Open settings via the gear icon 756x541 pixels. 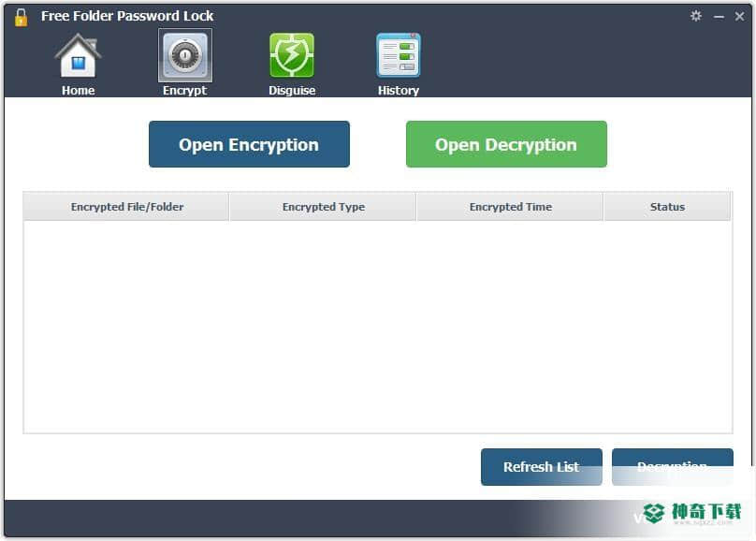click(696, 16)
